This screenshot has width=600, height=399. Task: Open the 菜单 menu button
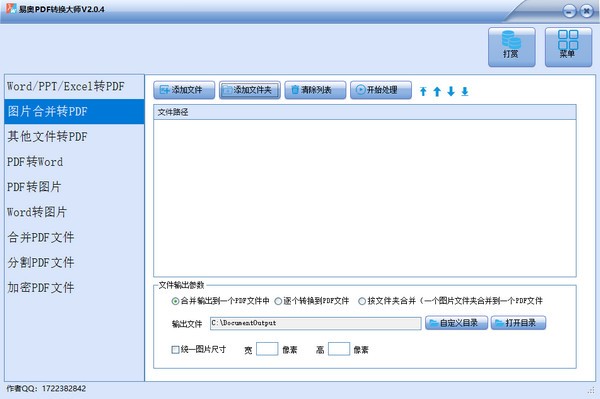568,47
